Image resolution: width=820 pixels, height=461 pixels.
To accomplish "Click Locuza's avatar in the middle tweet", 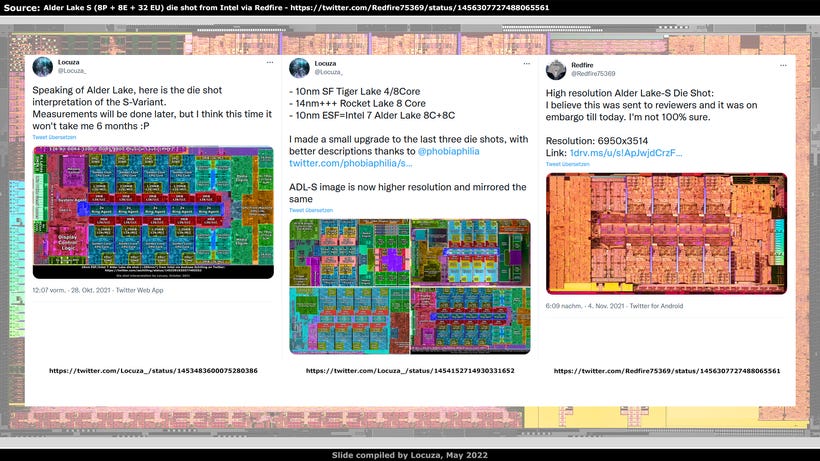I will click(299, 68).
